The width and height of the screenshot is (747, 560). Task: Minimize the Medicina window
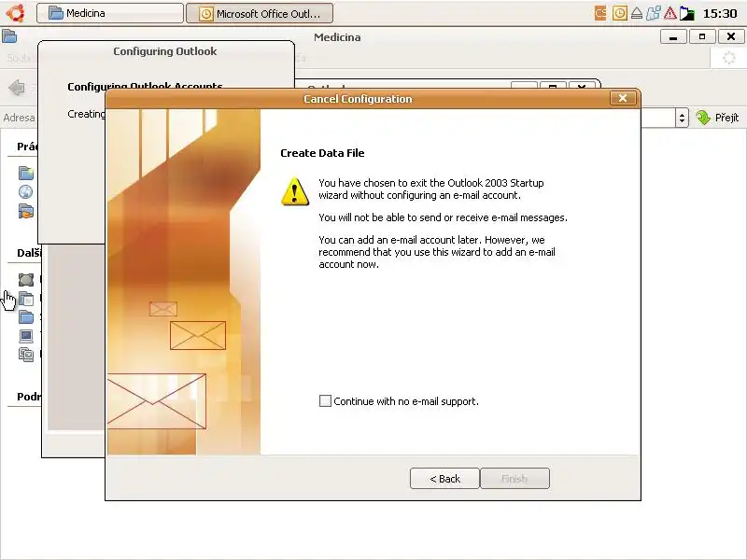(x=673, y=36)
